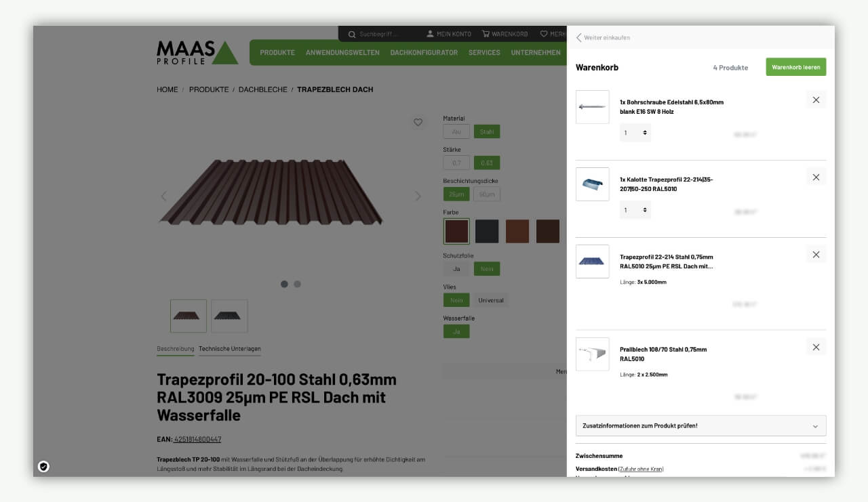Click the EAN number link
The image size is (868, 502).
coord(197,439)
